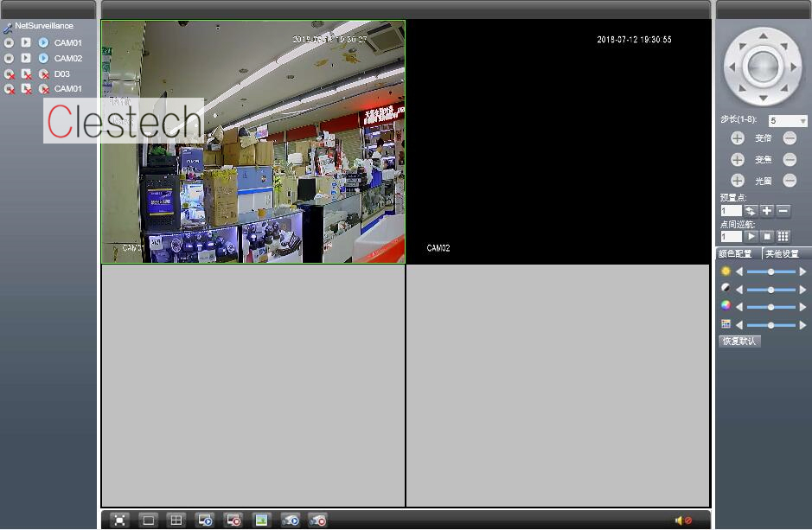This screenshot has width=812, height=530.
Task: Click plus button next to 变焦 focus
Action: pos(738,160)
